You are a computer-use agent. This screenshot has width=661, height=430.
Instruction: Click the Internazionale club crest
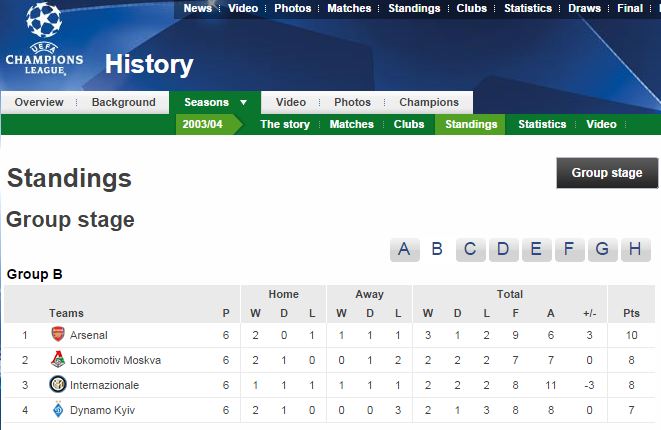point(58,384)
